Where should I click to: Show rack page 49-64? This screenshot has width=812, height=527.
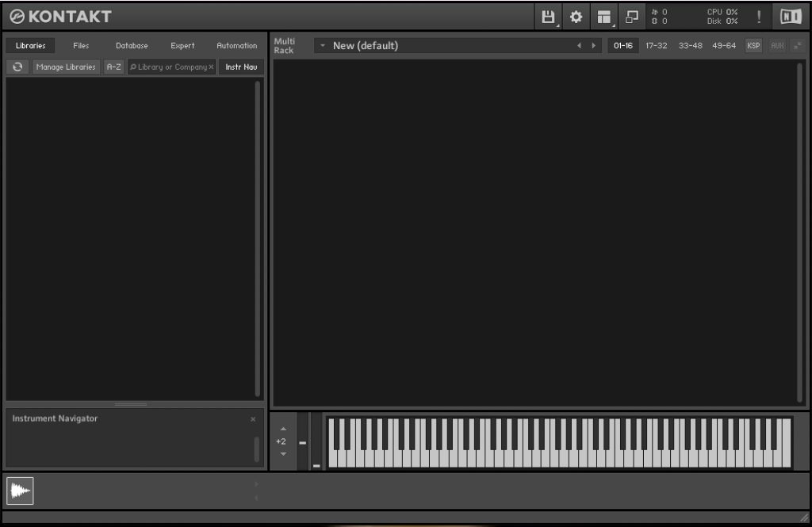(x=724, y=45)
